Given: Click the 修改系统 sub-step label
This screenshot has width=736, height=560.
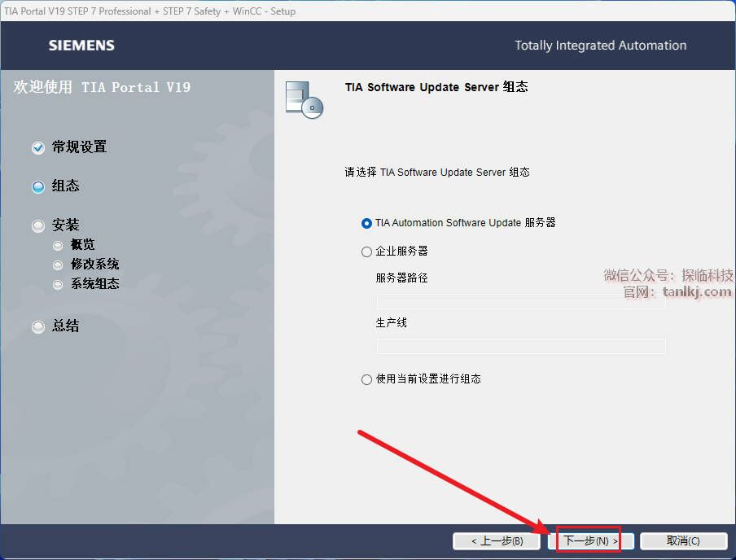Looking at the screenshot, I should point(94,265).
